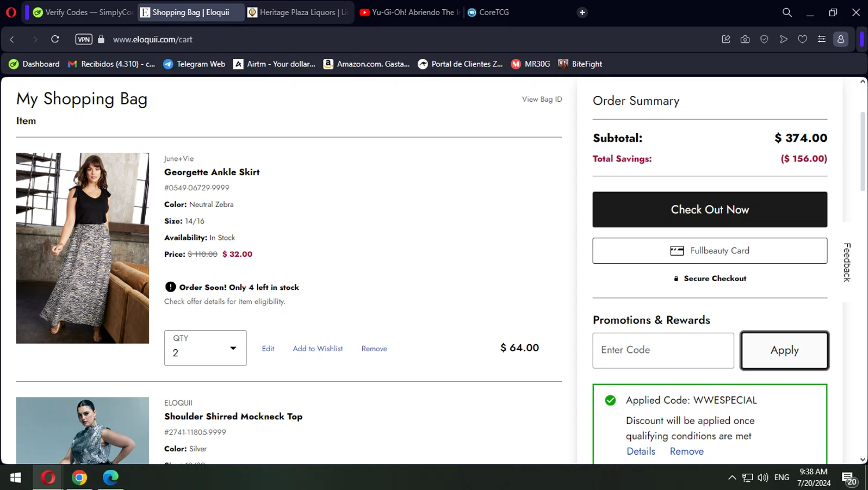Screen dimensions: 868x490
Task: Expand the QTY dropdown for skirt
Action: coord(205,348)
